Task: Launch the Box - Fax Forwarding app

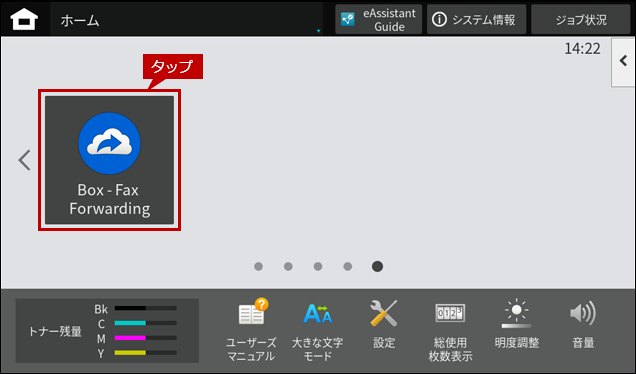Action: 110,160
